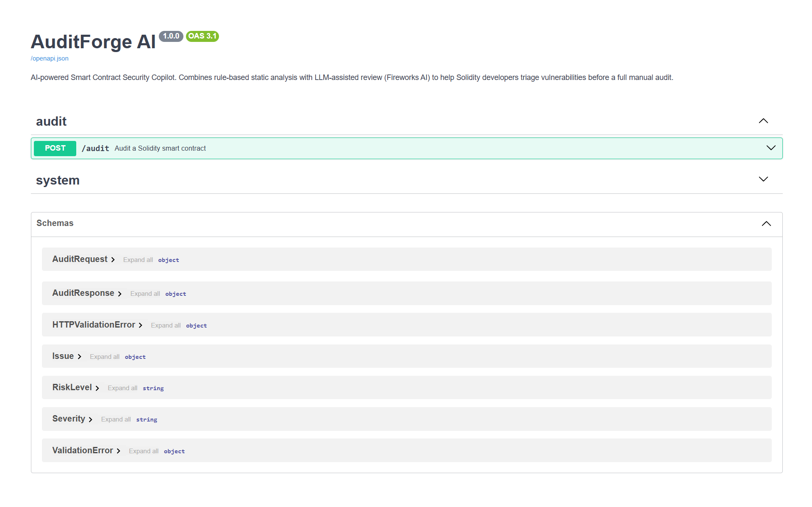Click the system tag heading
Image resolution: width=812 pixels, height=507 pixels.
pyautogui.click(x=58, y=180)
